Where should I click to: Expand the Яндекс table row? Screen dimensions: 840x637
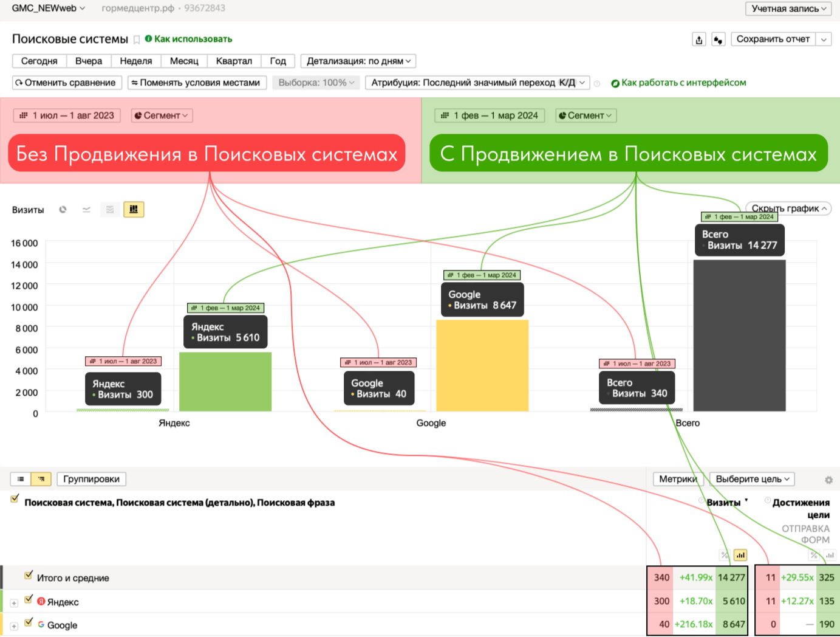click(14, 604)
